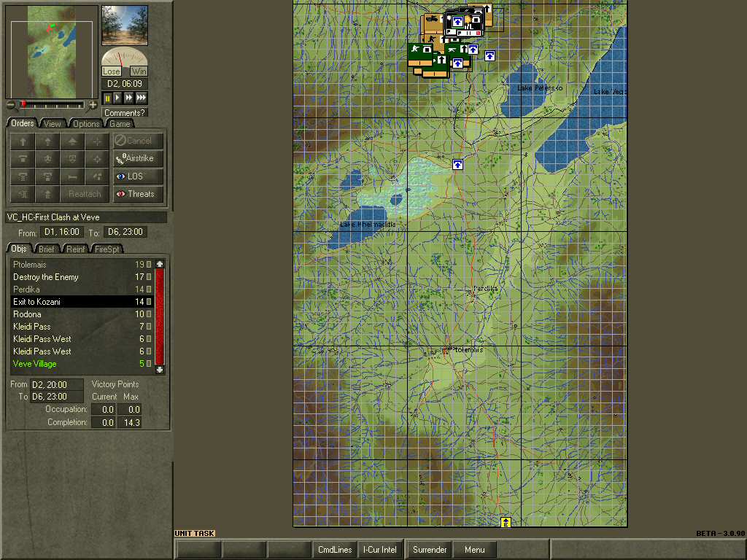Run the game at normal speed
Image resolution: width=747 pixels, height=560 pixels.
point(117,98)
